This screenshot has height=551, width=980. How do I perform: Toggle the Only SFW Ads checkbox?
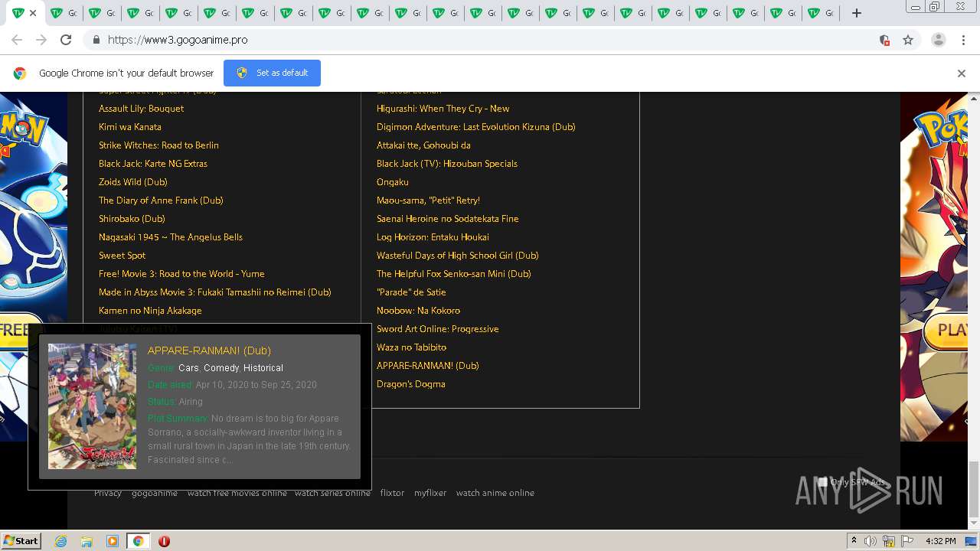823,482
